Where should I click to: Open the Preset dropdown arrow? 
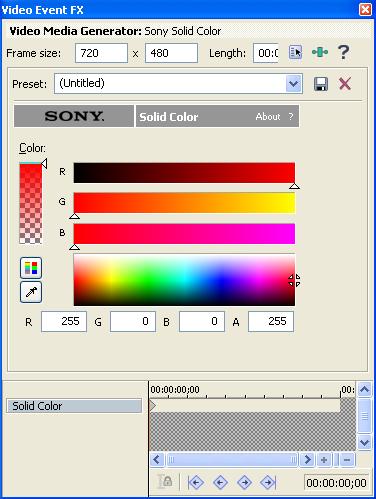point(294,83)
